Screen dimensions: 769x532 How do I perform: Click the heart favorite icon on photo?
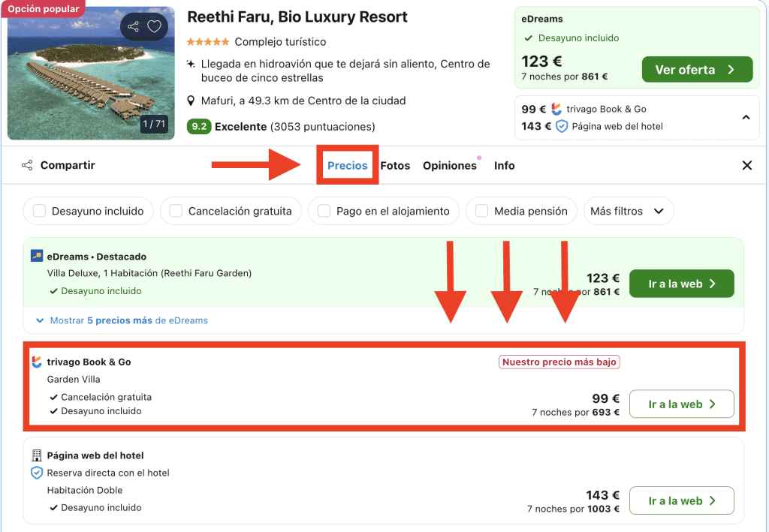tap(154, 27)
